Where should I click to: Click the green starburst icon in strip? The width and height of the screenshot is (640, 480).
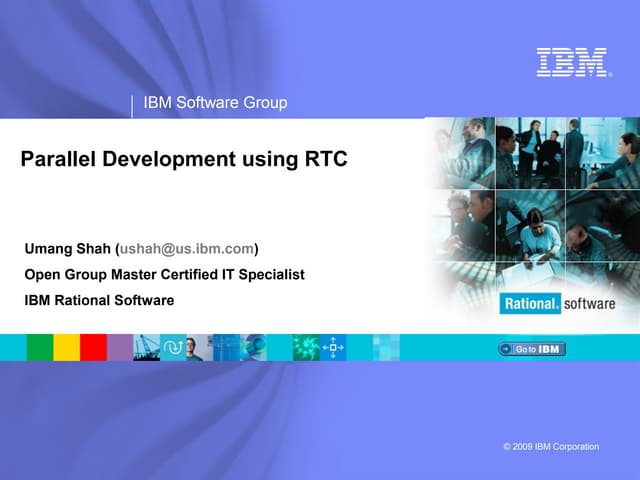(x=305, y=347)
